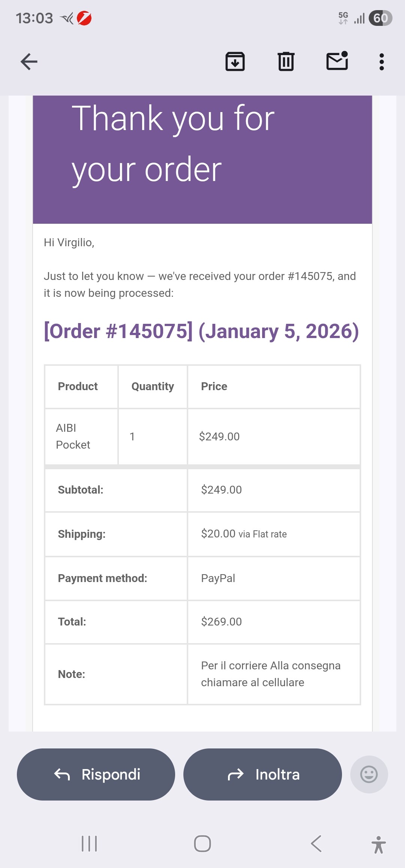
Task: Tap the AIBI Pocket product name
Action: click(x=73, y=436)
